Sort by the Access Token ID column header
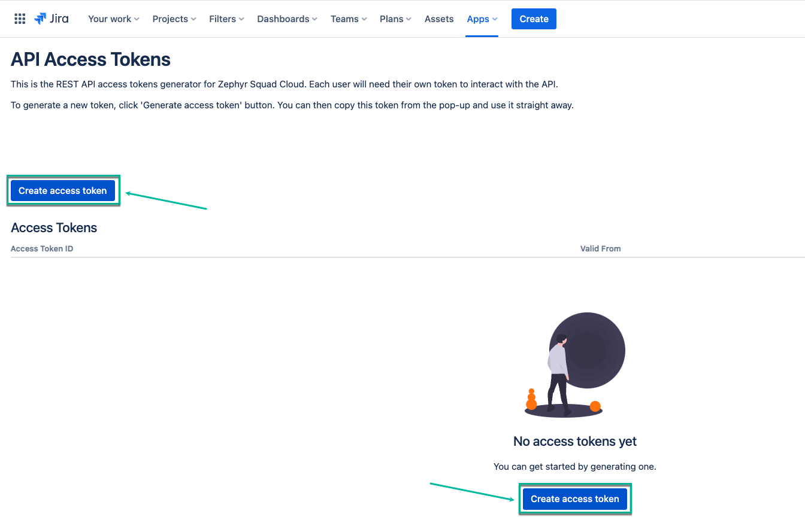Image resolution: width=805 pixels, height=532 pixels. 42,248
